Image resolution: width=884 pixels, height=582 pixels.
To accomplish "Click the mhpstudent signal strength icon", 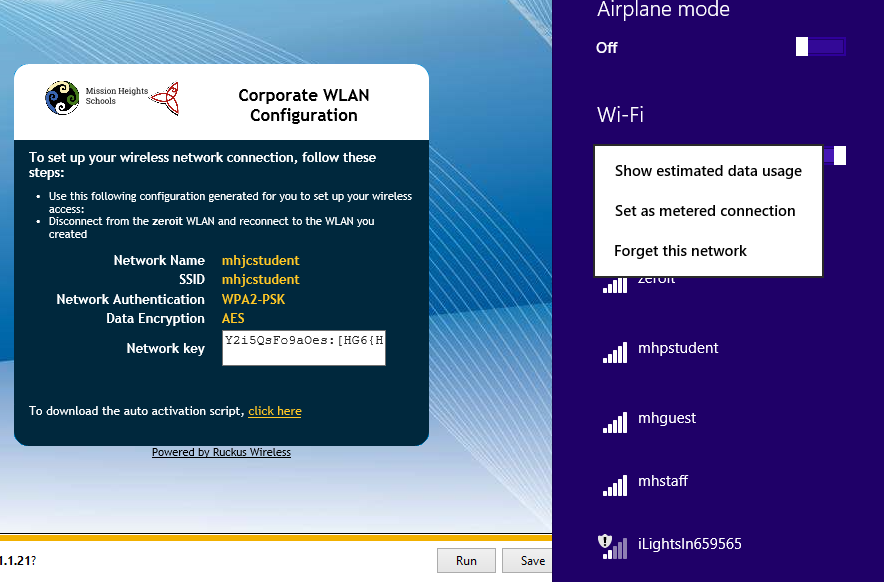I will pyautogui.click(x=614, y=351).
